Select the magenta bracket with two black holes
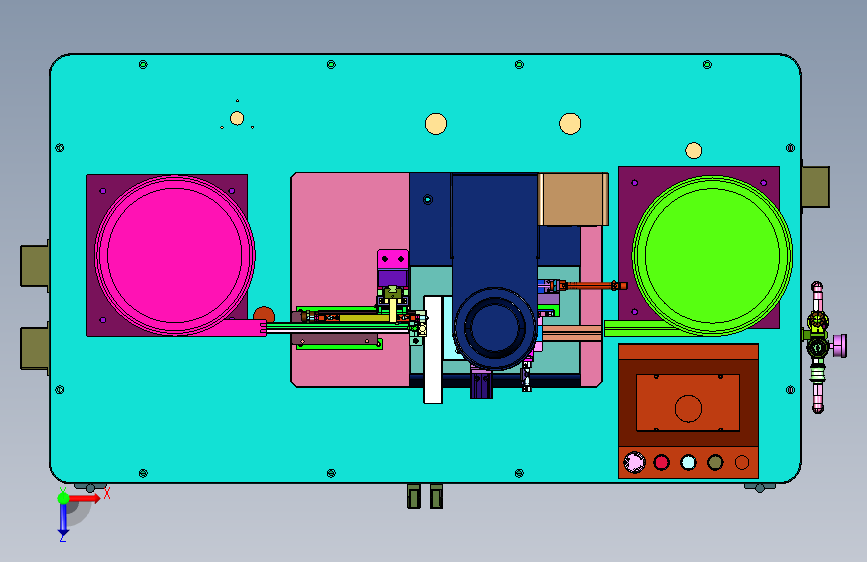The height and width of the screenshot is (562, 867). point(393,259)
